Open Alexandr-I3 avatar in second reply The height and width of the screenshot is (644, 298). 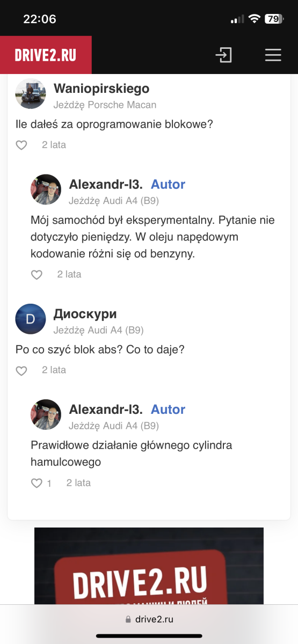[x=46, y=415]
